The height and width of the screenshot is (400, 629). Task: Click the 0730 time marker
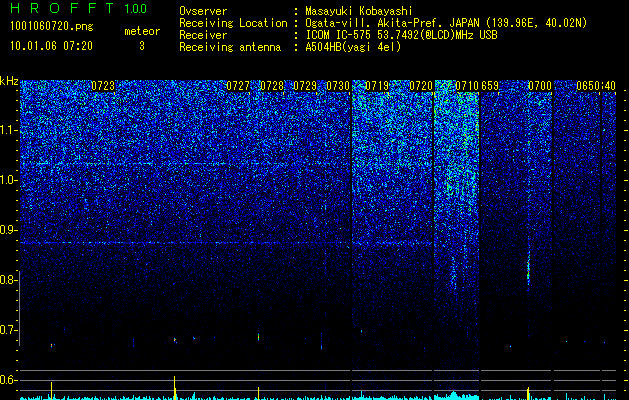pyautogui.click(x=338, y=86)
